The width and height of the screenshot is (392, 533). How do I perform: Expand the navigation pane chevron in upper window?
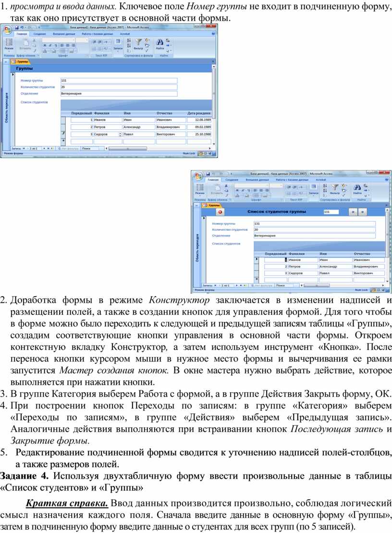pos(6,62)
